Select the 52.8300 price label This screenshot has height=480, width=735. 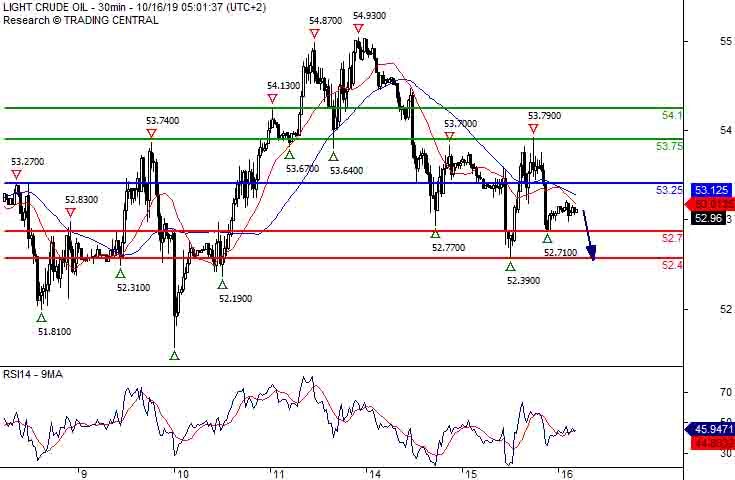coord(82,200)
